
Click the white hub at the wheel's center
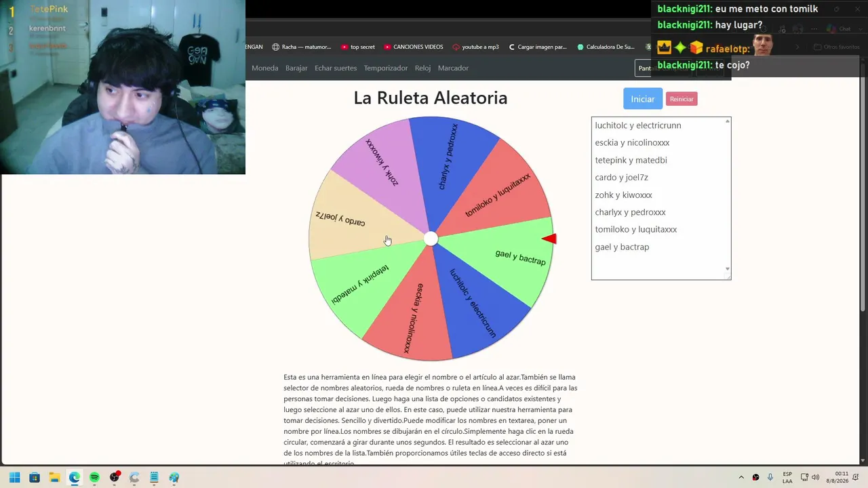431,239
